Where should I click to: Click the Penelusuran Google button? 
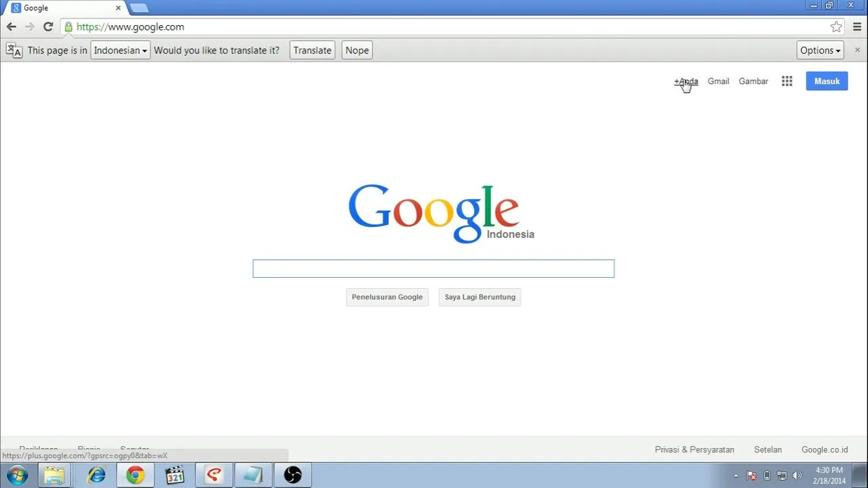[387, 297]
